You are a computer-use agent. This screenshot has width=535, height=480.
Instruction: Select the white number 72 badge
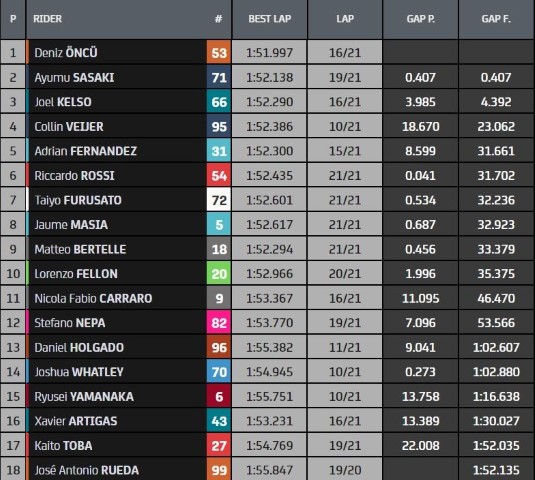(x=219, y=200)
